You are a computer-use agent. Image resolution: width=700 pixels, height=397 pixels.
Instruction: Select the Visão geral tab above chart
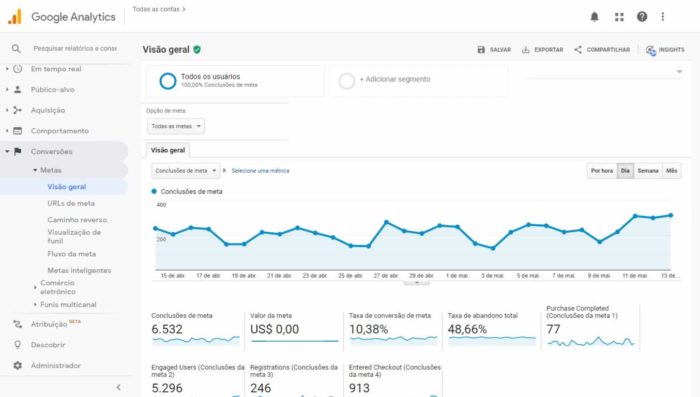coord(168,150)
